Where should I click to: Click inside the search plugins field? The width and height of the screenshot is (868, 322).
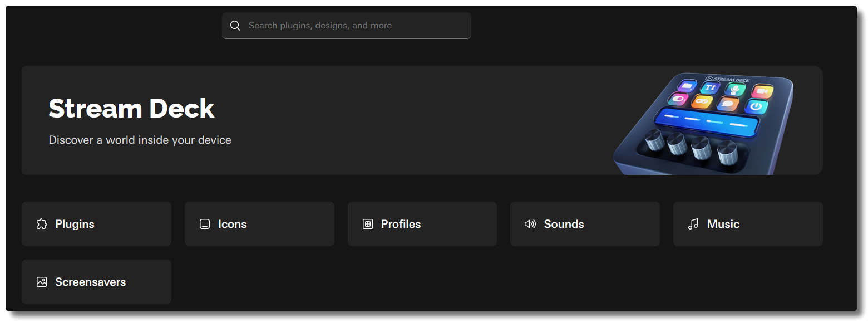point(346,25)
